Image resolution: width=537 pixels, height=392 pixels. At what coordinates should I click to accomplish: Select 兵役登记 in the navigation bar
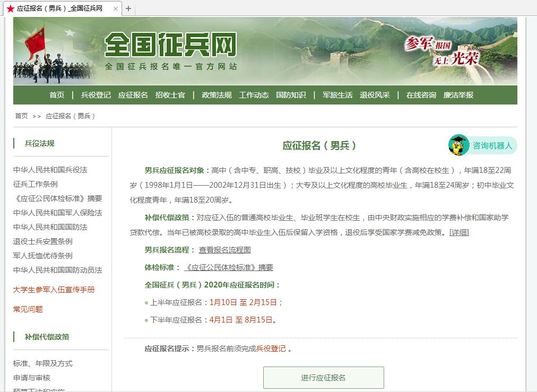96,95
